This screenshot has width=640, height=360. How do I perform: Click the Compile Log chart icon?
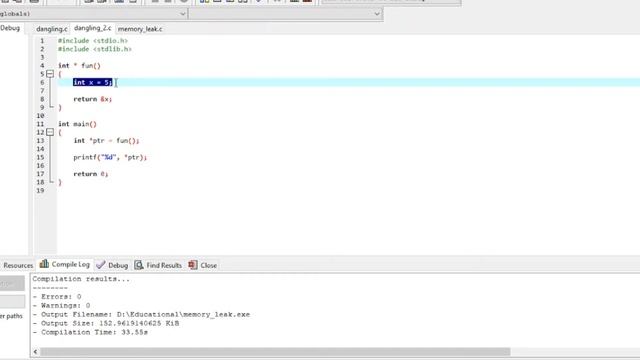[x=44, y=264]
